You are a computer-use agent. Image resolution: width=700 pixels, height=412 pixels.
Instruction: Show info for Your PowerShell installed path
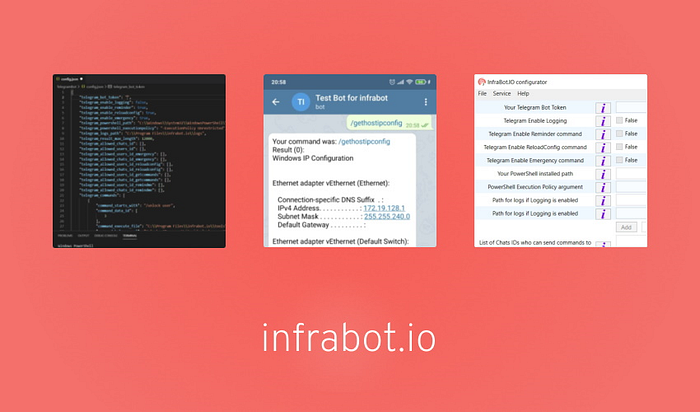tap(603, 174)
